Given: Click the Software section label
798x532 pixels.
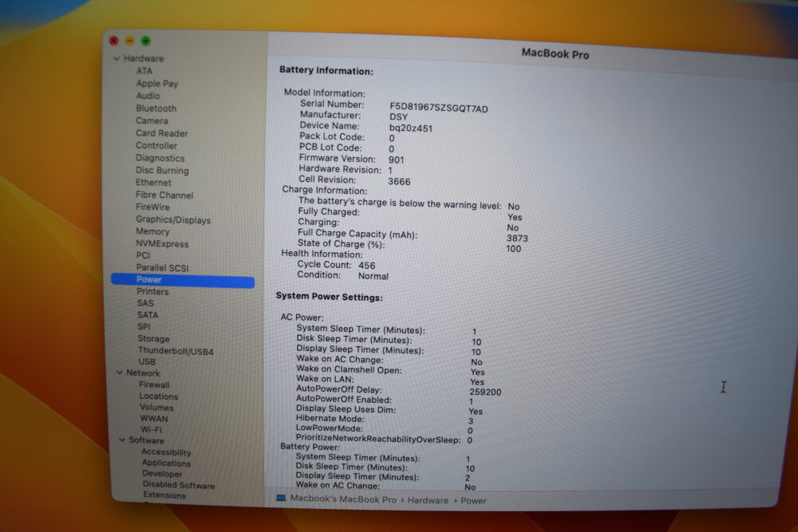Looking at the screenshot, I should [x=146, y=440].
